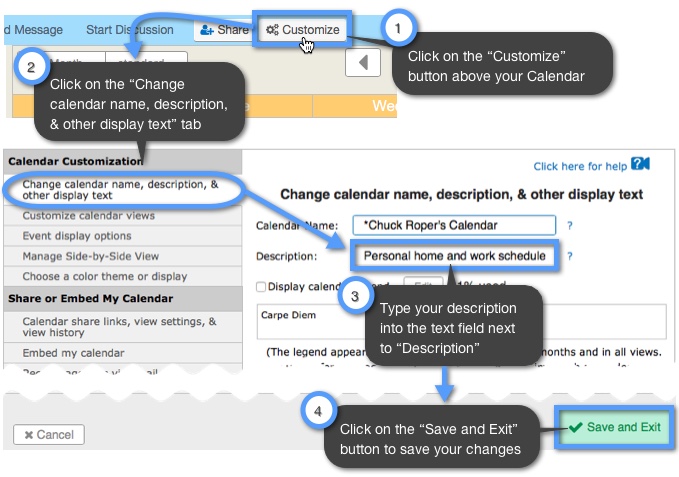Focus the Description text field
679x477 pixels.
coord(454,256)
